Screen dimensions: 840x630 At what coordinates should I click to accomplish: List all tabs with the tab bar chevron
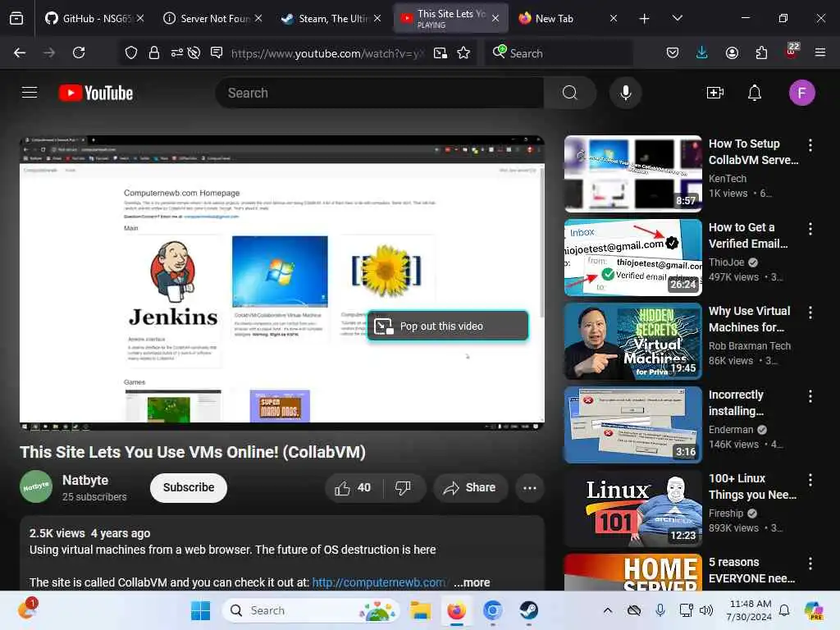[677, 18]
